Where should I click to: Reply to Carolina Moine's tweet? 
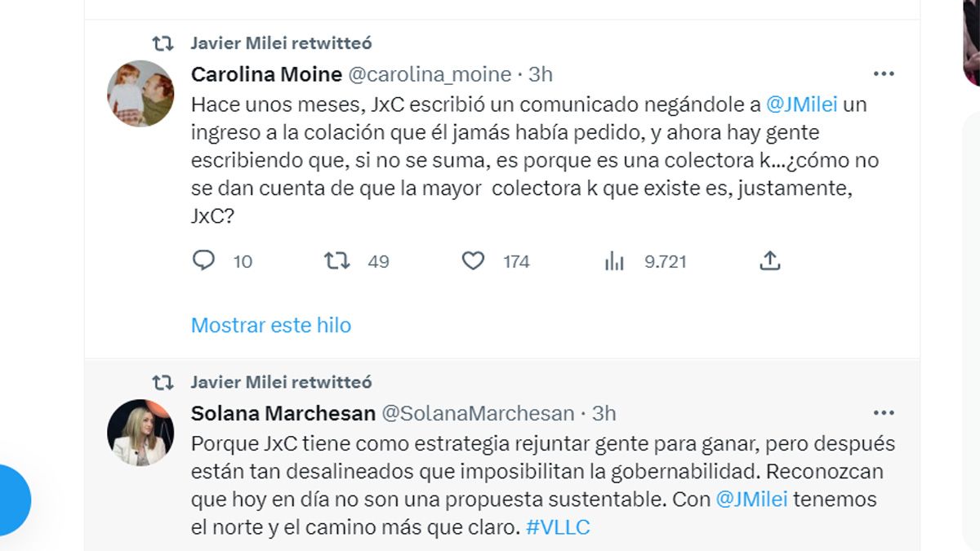(203, 261)
